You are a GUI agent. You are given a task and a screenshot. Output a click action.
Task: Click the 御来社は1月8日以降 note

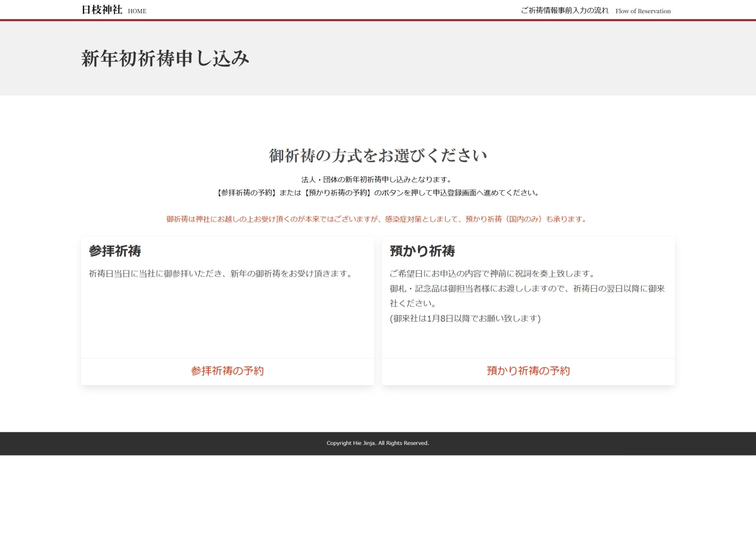tap(465, 318)
